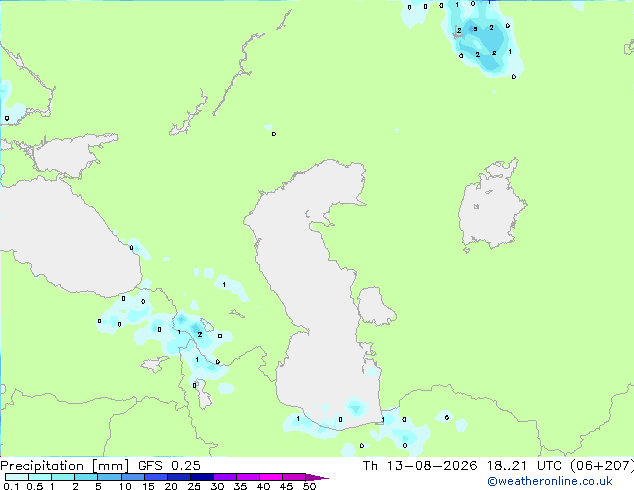Click the "50" legend scale label
Screen dimensions: 634x490
click(x=310, y=486)
